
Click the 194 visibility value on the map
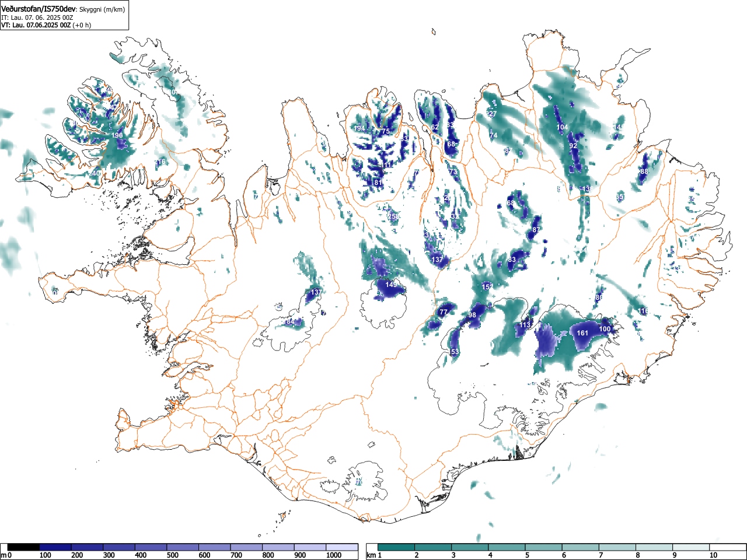pyautogui.click(x=359, y=128)
